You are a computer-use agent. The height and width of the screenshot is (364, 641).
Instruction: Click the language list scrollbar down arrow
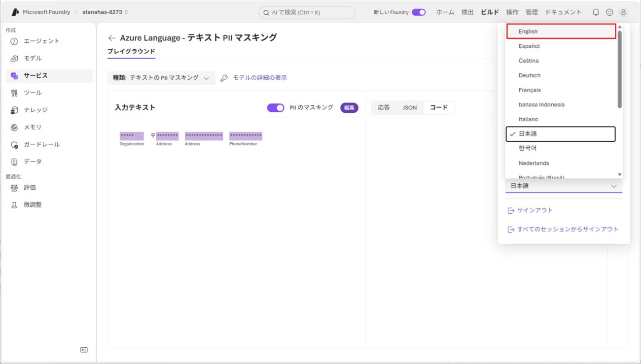620,175
